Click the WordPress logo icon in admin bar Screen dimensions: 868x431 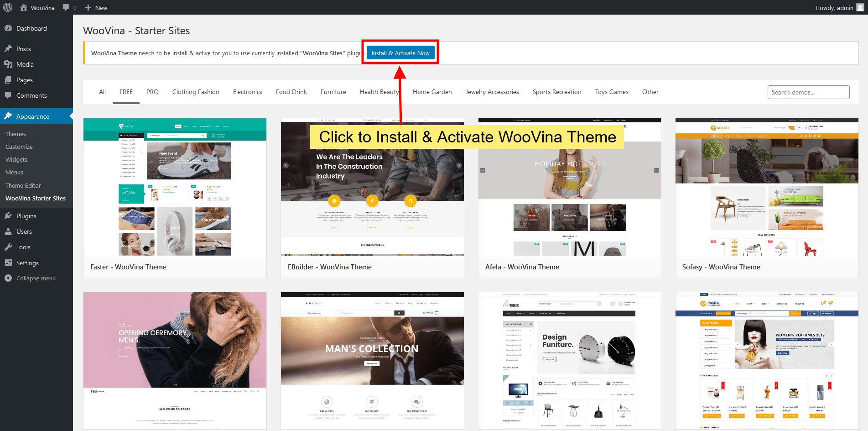coord(8,8)
